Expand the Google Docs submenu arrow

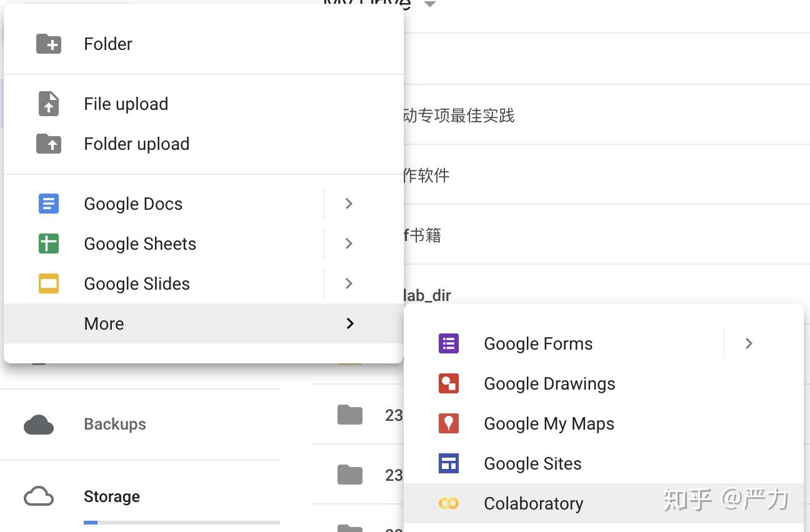pos(349,204)
